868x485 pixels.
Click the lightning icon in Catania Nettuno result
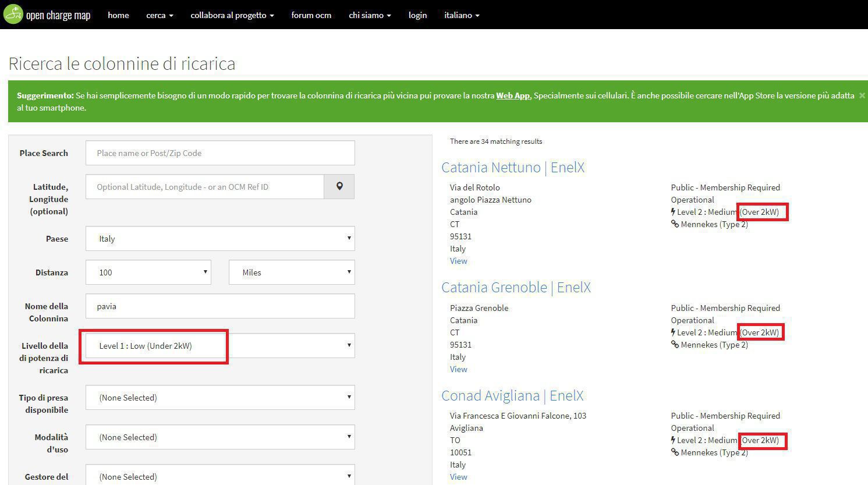coord(673,212)
